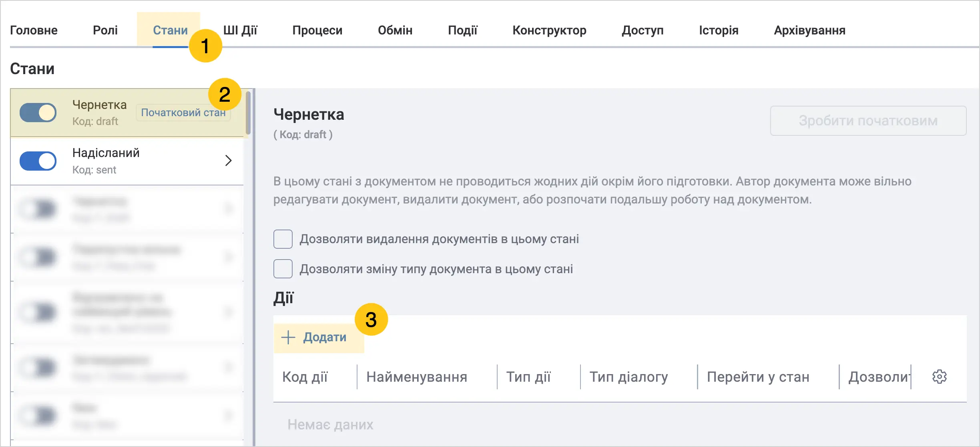Click the Перейти у стан column header
980x447 pixels.
point(758,377)
